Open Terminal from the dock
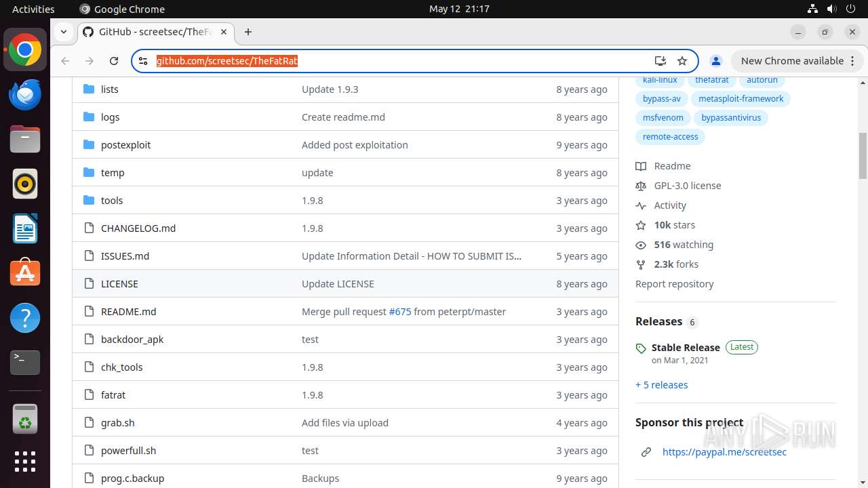The height and width of the screenshot is (488, 868). tap(25, 363)
